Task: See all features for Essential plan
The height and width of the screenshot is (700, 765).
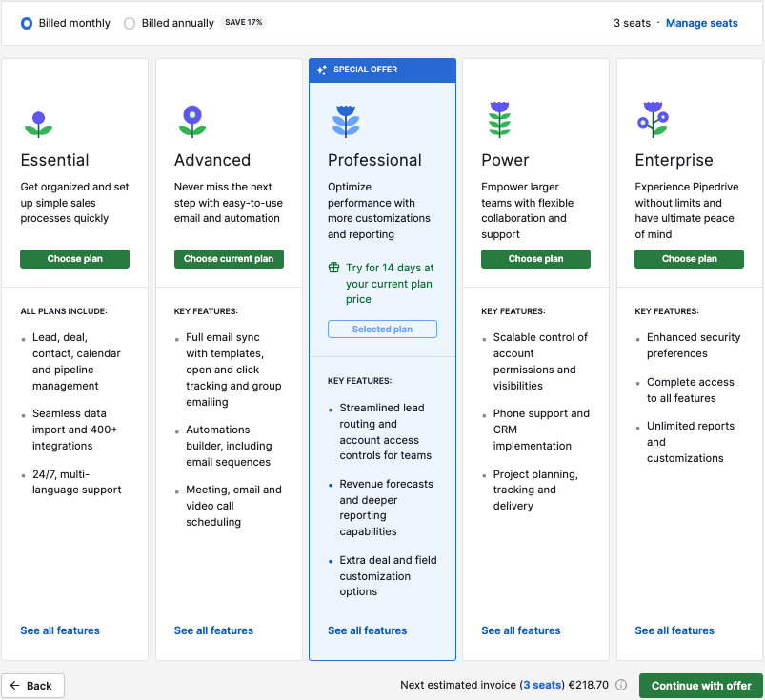Action: (60, 630)
